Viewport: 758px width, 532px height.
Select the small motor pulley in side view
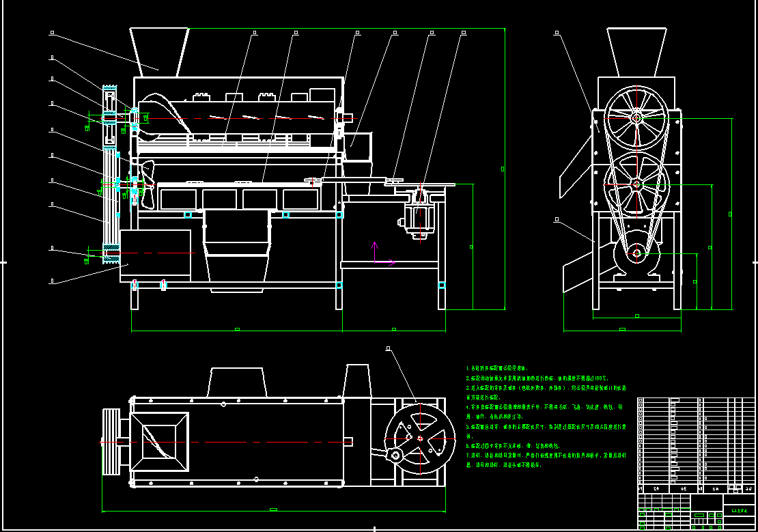pyautogui.click(x=636, y=253)
